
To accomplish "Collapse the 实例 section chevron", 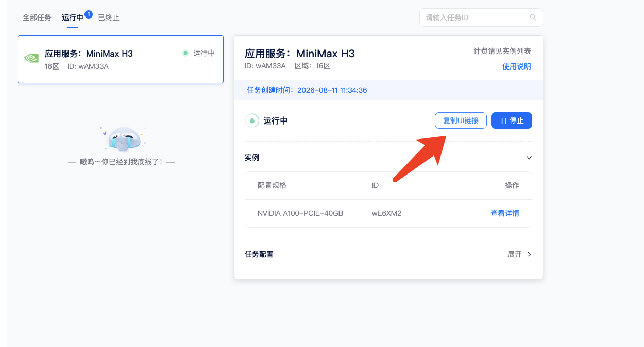I will 529,158.
